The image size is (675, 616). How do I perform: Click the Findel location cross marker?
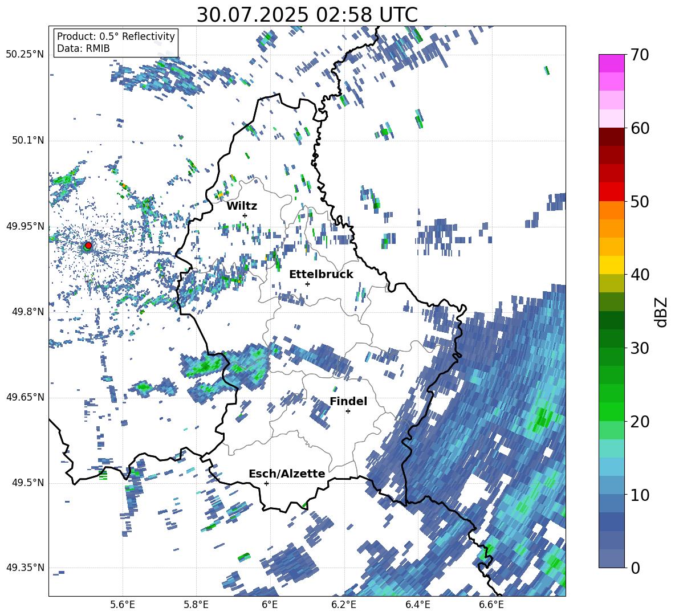click(x=348, y=411)
